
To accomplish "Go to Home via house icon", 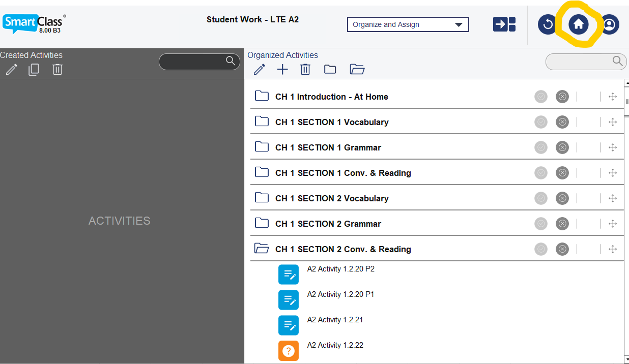I will click(x=578, y=24).
